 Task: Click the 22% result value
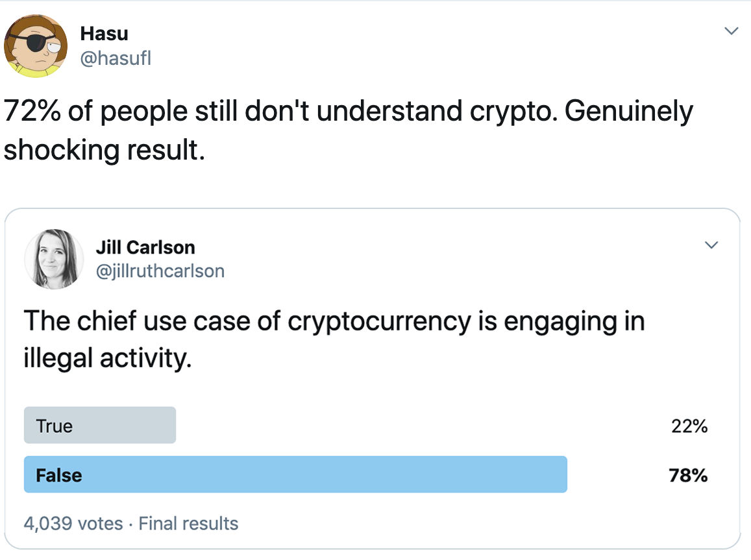(x=689, y=426)
